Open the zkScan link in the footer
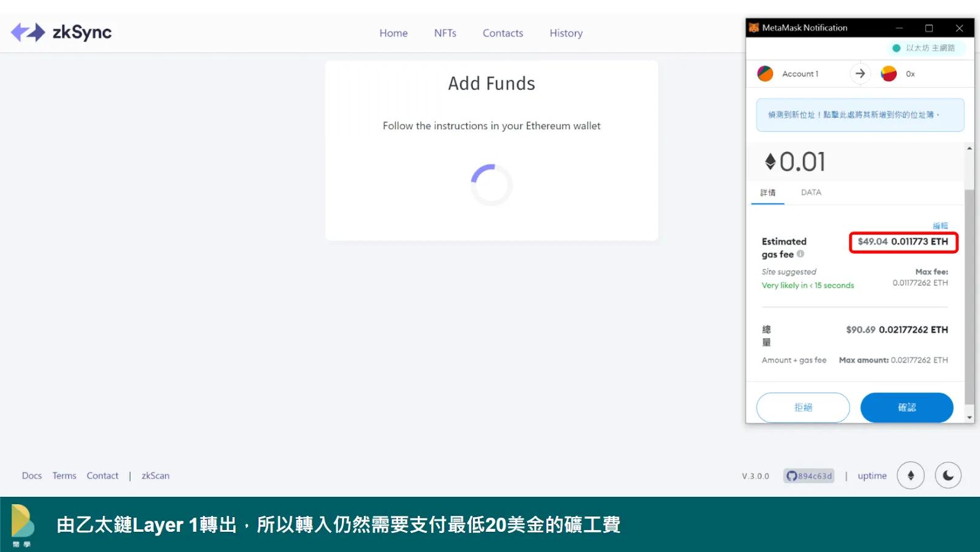980x552 pixels. coord(155,475)
